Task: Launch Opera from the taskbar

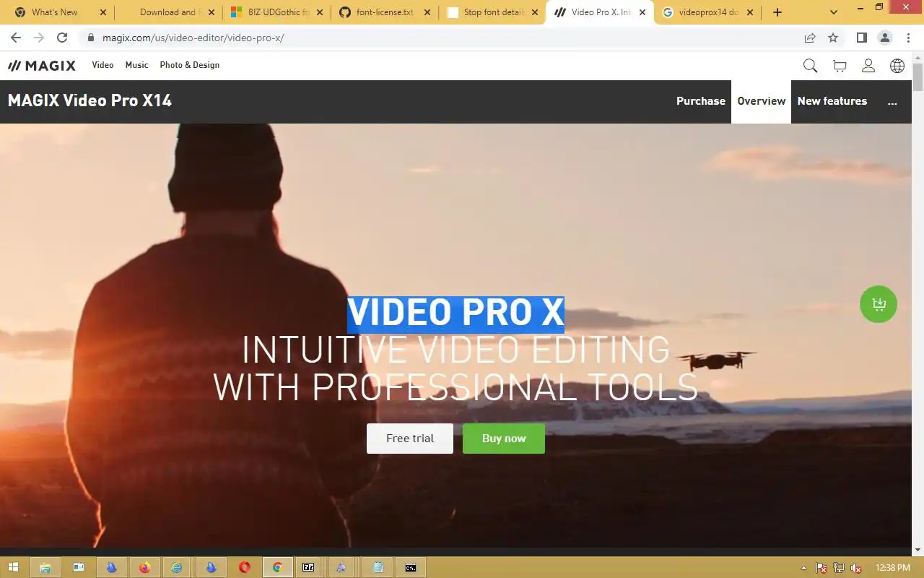Action: [x=244, y=567]
